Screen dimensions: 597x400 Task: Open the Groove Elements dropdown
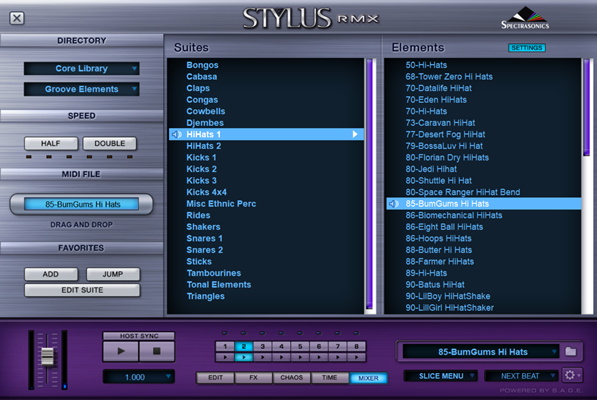coord(81,89)
